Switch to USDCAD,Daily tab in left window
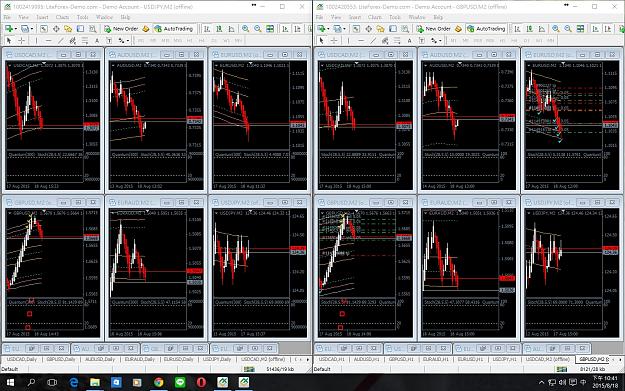This screenshot has width=625, height=391. tap(22, 359)
